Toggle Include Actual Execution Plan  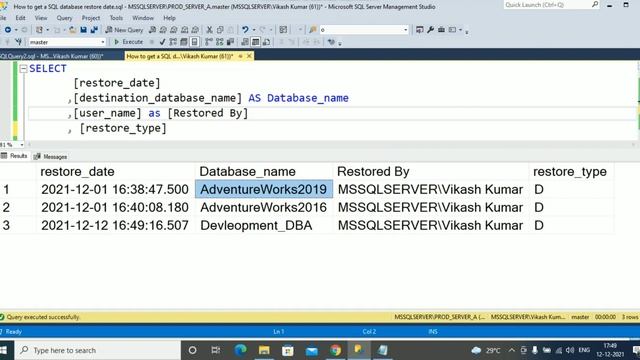click(x=209, y=42)
